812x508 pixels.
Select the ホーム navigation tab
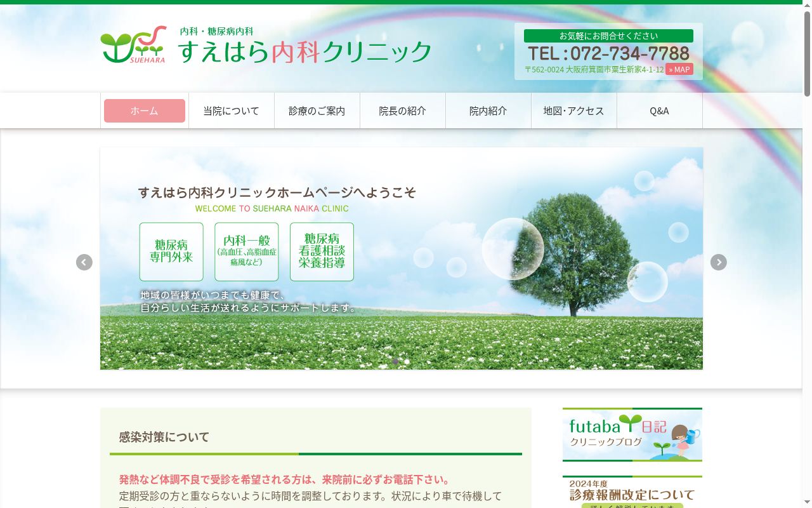tap(145, 110)
